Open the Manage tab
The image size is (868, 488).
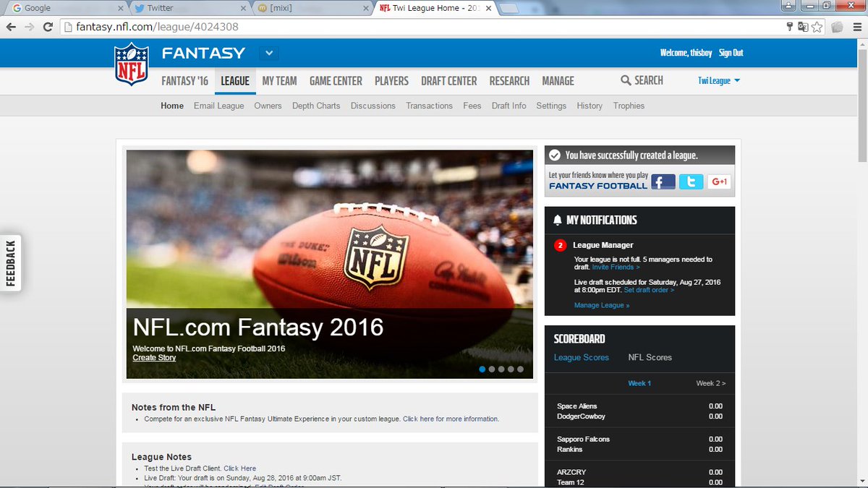558,81
